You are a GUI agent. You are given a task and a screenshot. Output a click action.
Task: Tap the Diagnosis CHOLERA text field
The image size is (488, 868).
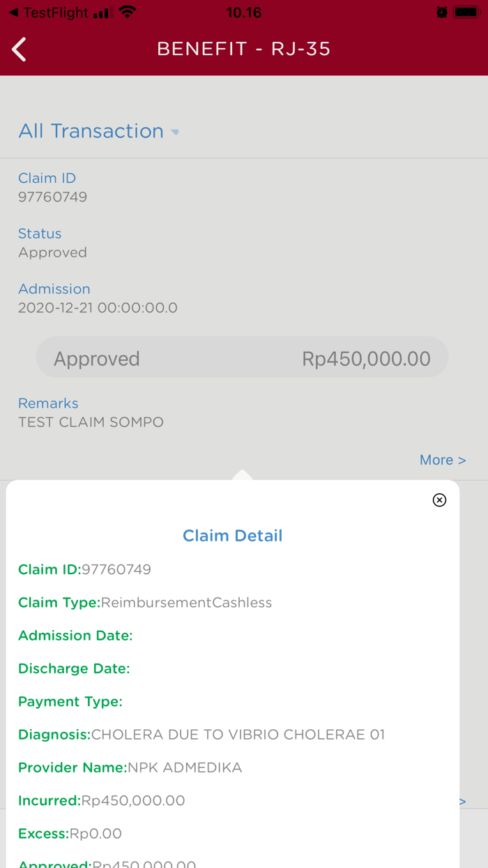(202, 734)
